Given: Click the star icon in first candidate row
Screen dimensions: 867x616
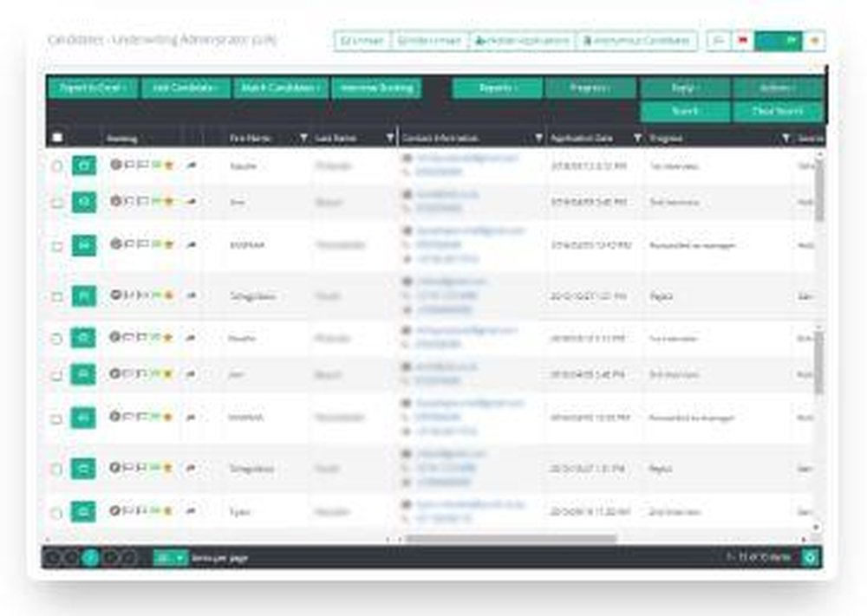Looking at the screenshot, I should tap(169, 165).
